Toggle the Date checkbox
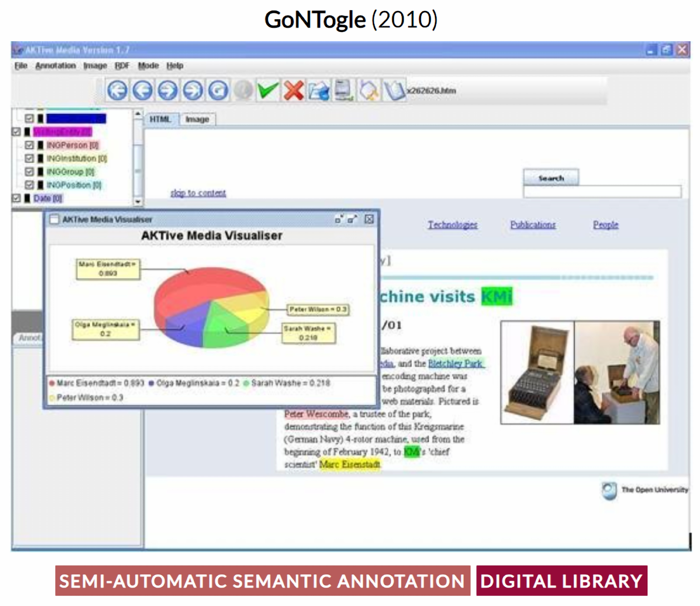This screenshot has height=606, width=700. (16, 198)
